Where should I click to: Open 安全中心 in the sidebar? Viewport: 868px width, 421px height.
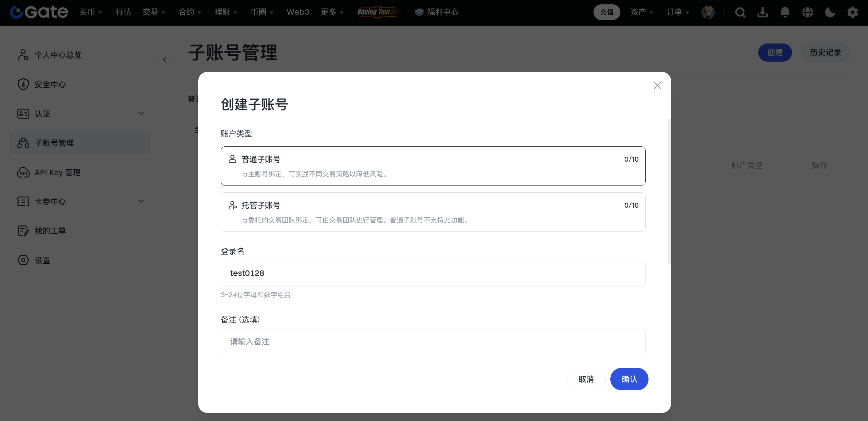click(x=50, y=84)
